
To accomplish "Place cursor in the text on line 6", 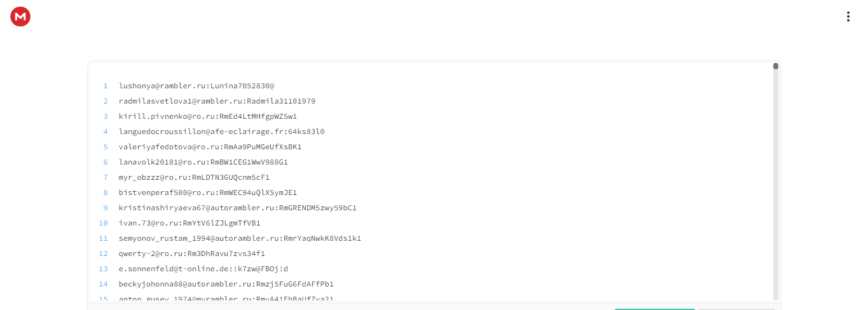I will pyautogui.click(x=203, y=162).
